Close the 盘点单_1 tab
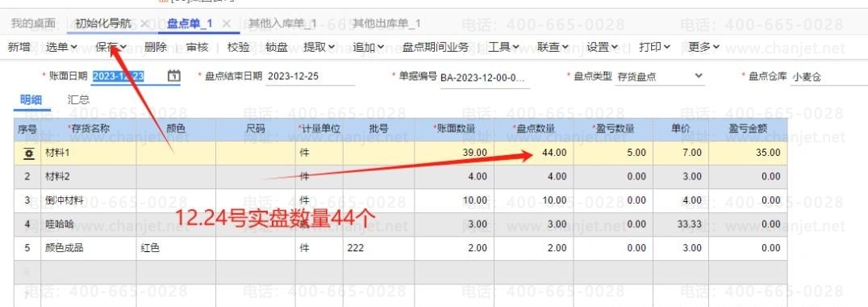 pos(226,23)
